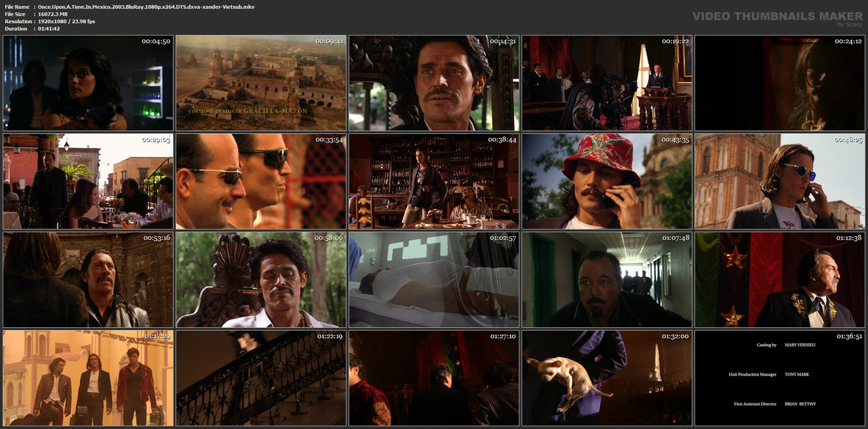Screen dimensions: 868x429
Task: Select the thumbnail stamped 01:12:38
Action: click(x=780, y=280)
